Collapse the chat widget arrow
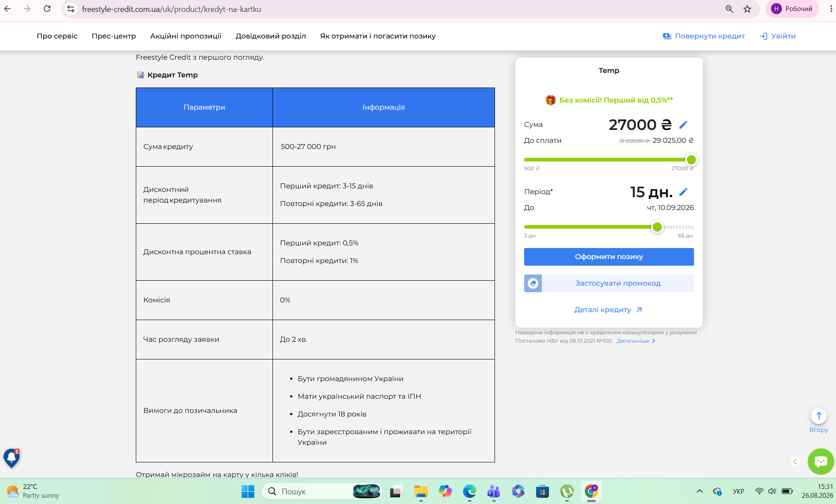Image resolution: width=836 pixels, height=504 pixels. tap(795, 462)
